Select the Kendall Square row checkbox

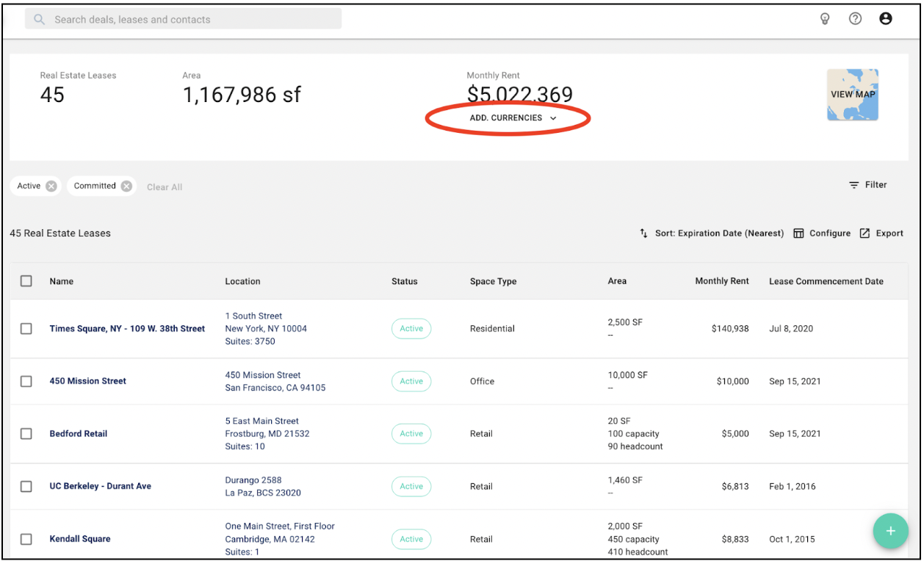pos(26,539)
